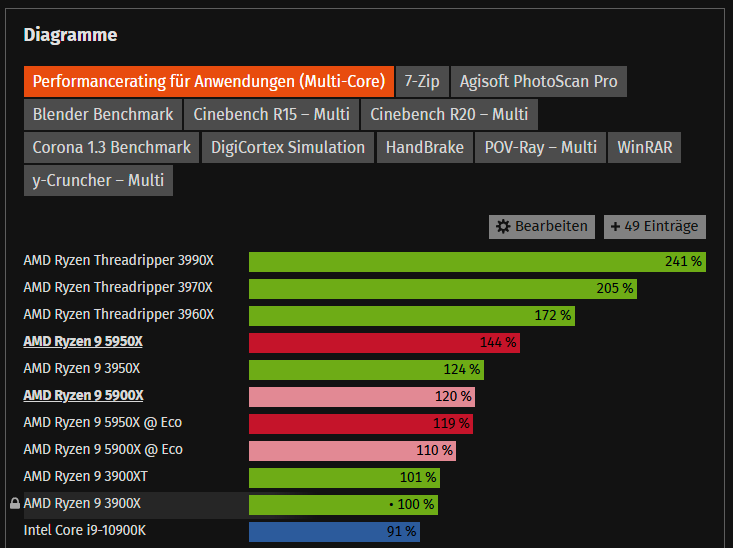This screenshot has width=733, height=548.
Task: Select Performancerating für Anwendungen (Multi-Core) tab
Action: [x=209, y=81]
